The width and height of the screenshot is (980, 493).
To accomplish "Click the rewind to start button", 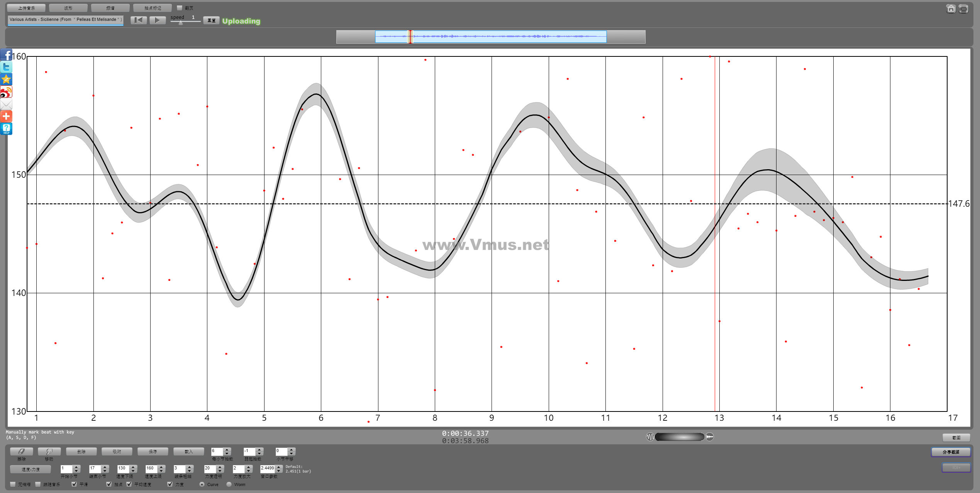I will tap(139, 20).
